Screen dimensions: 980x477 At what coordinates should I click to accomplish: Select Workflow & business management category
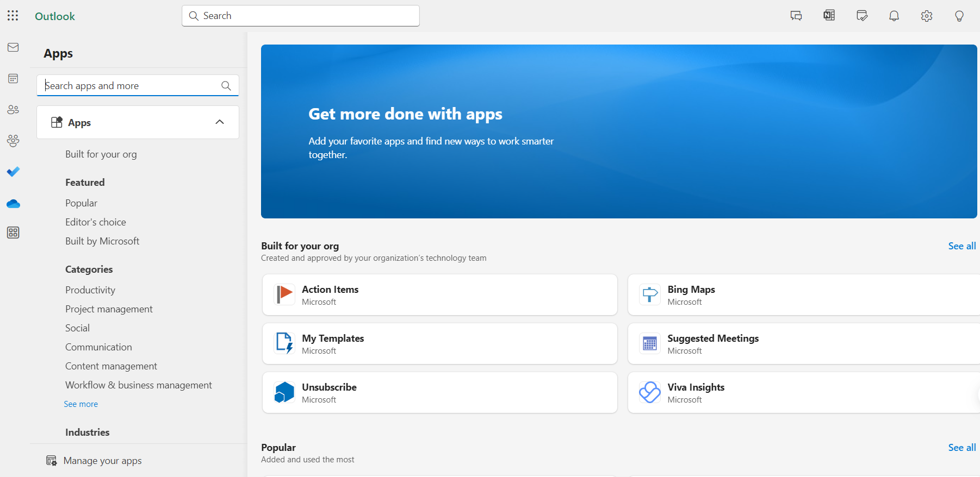click(139, 385)
